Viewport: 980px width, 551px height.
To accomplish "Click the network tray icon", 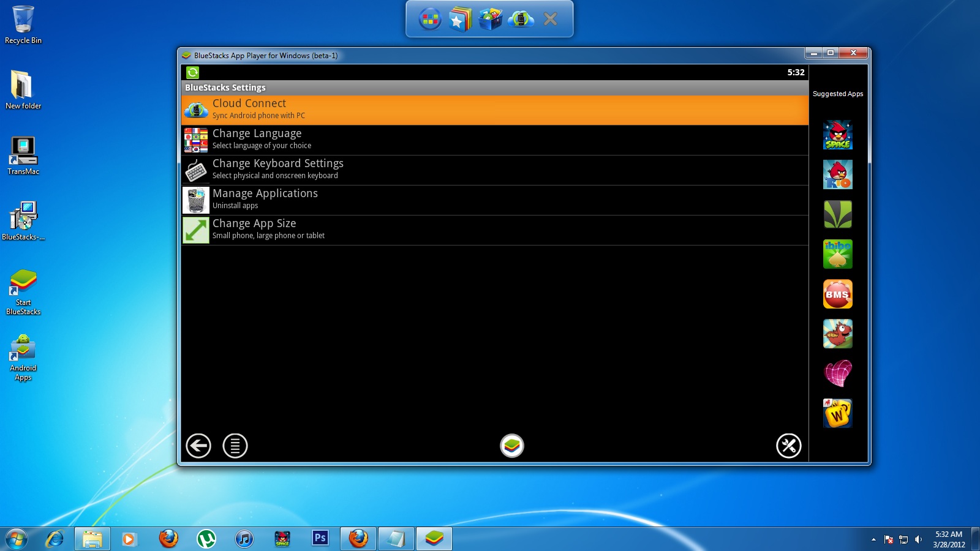I will click(x=903, y=539).
